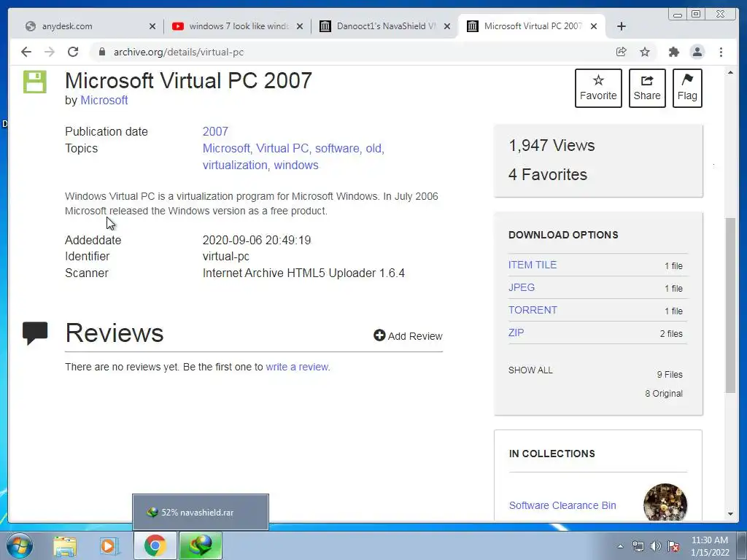Download the TORRENT file
This screenshot has height=560, width=747.
click(x=532, y=310)
